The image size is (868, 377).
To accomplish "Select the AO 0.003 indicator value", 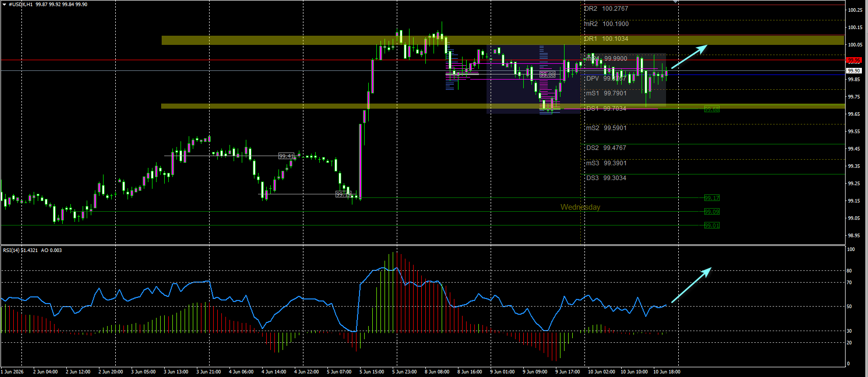I will pos(52,250).
